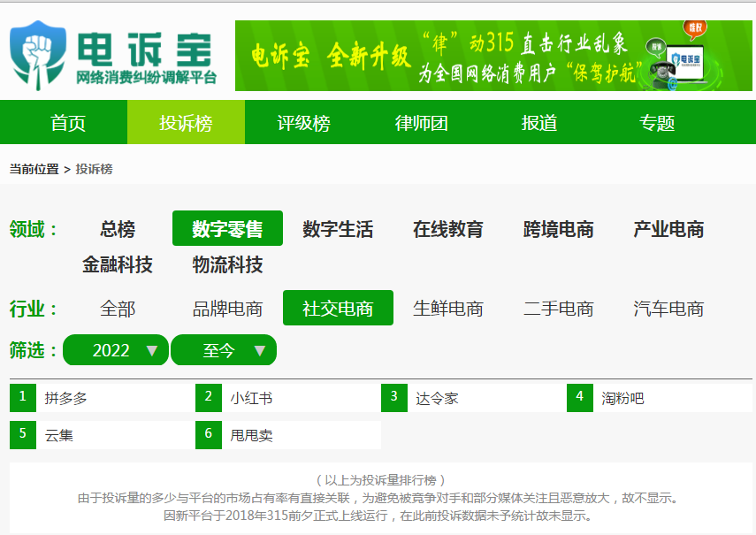The height and width of the screenshot is (535, 756).
Task: Click 网络消费纠纷调解平台 tagline under logo
Action: [147, 77]
